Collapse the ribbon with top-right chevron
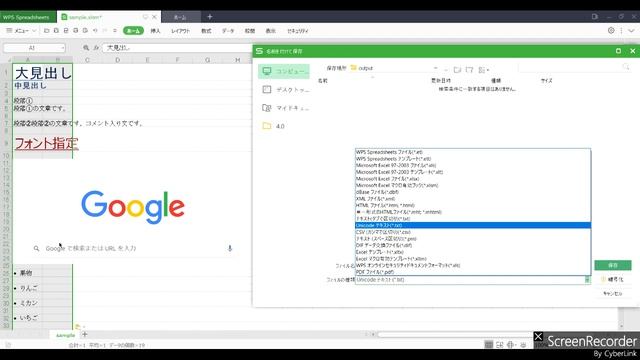The width and height of the screenshot is (640, 360). [x=631, y=31]
